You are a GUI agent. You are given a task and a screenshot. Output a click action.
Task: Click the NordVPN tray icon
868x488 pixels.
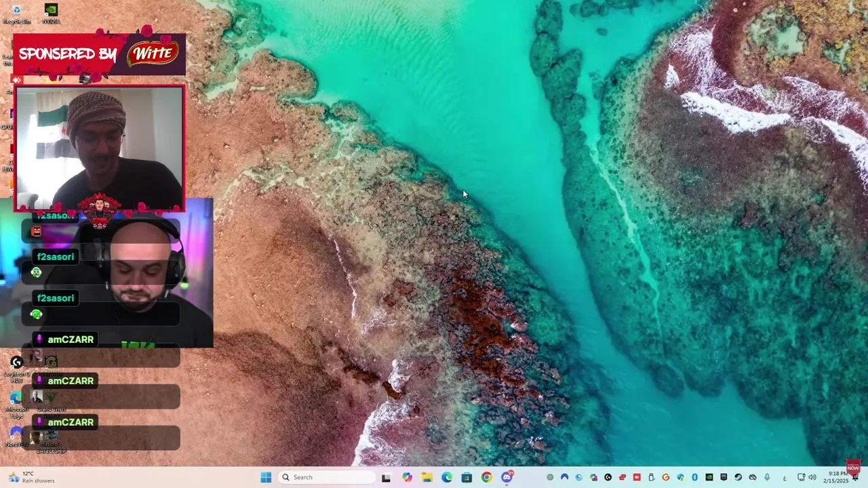pos(564,477)
